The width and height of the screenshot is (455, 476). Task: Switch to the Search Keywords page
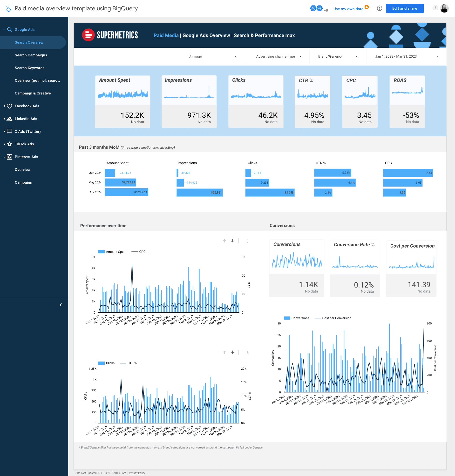(x=30, y=68)
